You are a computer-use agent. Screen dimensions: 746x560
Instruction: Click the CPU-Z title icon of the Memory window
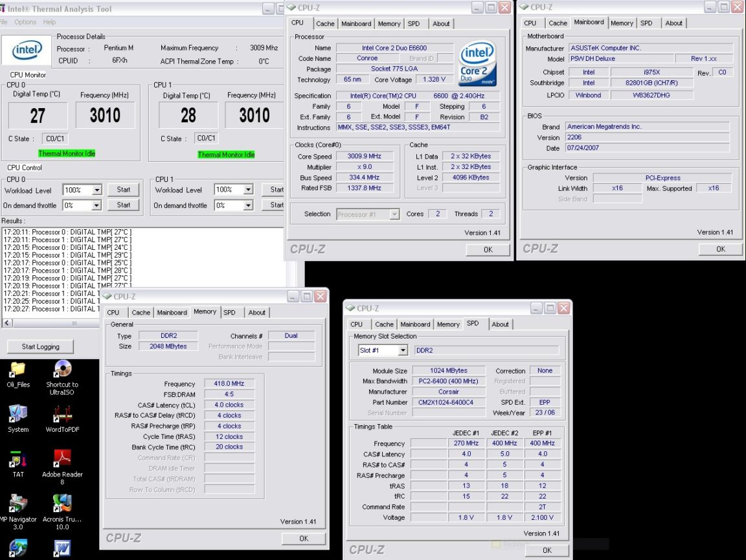107,296
